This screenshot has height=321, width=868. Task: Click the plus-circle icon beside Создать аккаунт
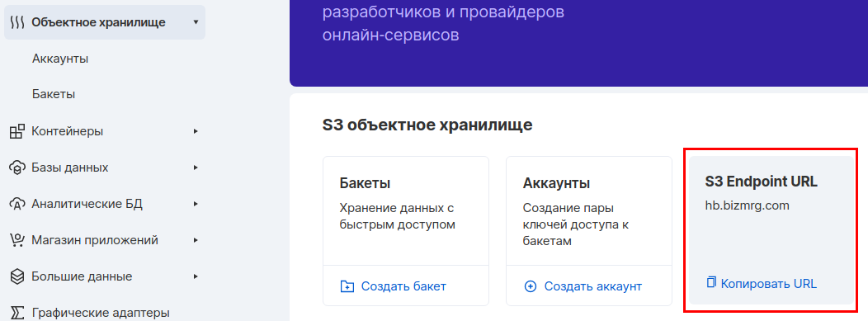pyautogui.click(x=531, y=286)
